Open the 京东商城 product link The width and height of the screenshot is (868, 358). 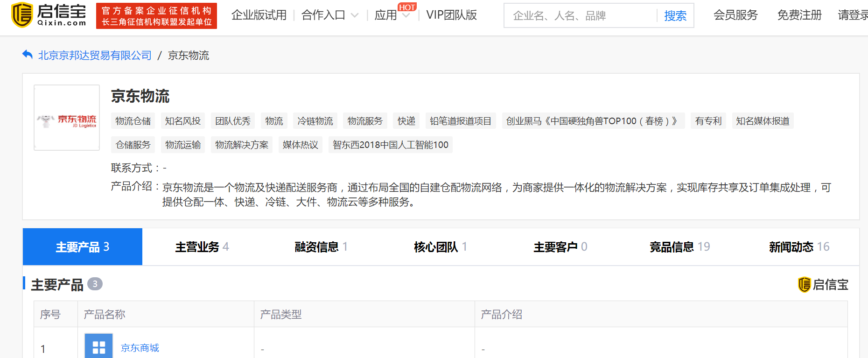[x=140, y=348]
